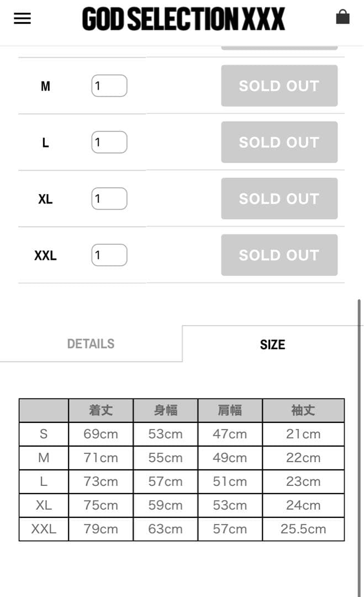Click the 着丈 column header
The image size is (364, 597).
click(101, 410)
